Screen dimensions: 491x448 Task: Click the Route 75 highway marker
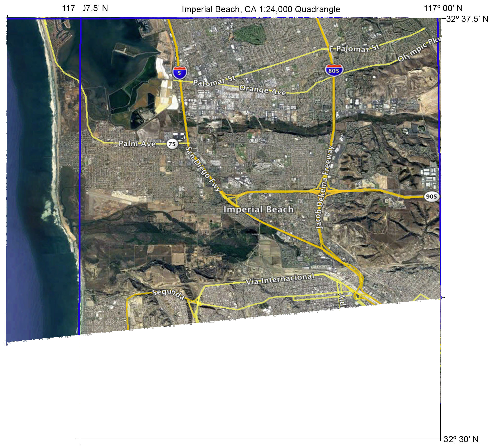click(x=173, y=144)
